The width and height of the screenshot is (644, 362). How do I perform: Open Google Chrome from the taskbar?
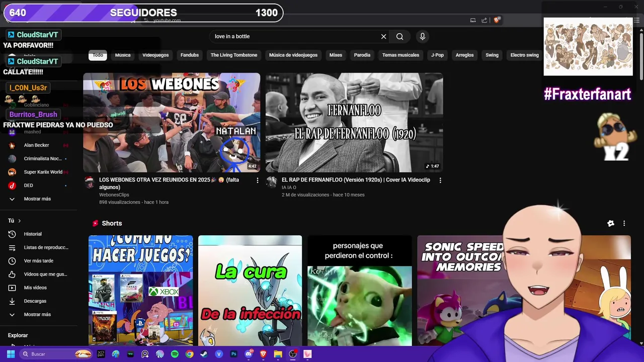coord(189,354)
